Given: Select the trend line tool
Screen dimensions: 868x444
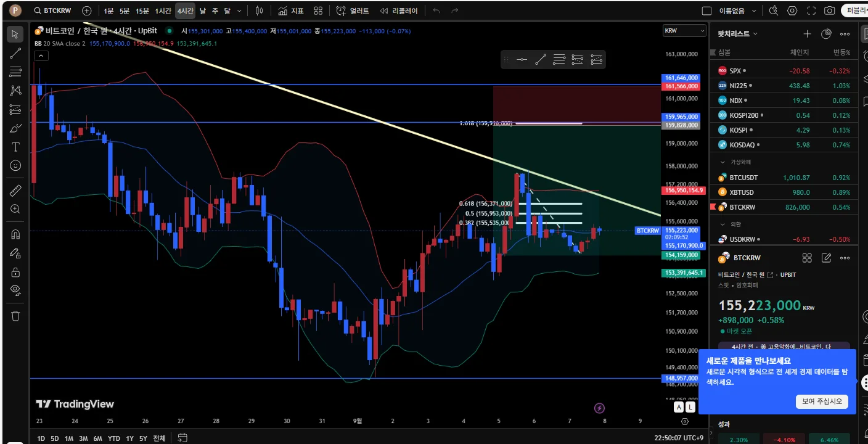Looking at the screenshot, I should point(15,53).
